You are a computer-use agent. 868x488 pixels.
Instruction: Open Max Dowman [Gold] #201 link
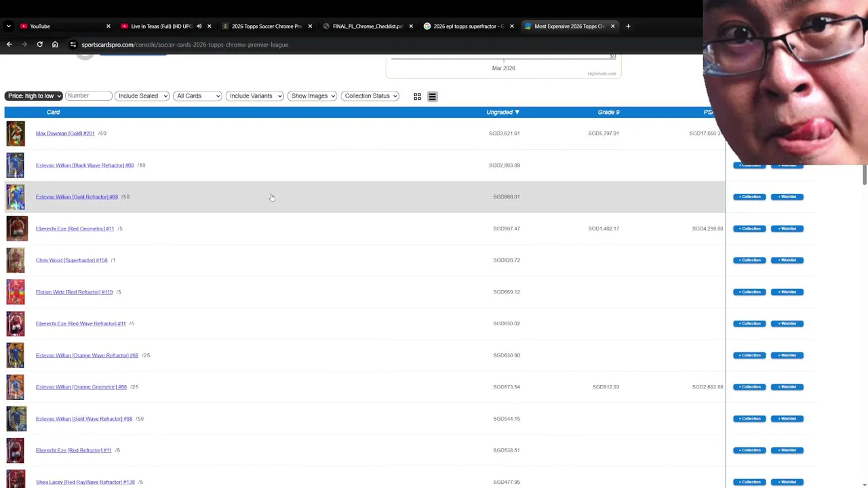[65, 134]
